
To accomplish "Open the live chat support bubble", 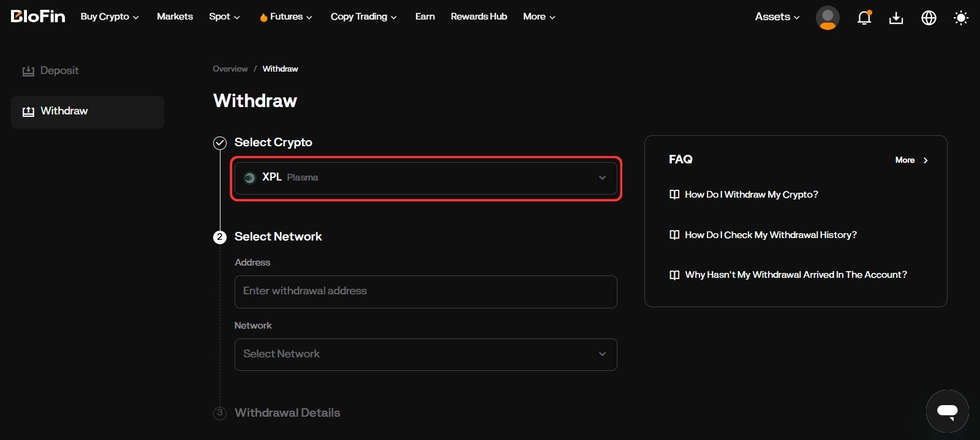I will (947, 411).
